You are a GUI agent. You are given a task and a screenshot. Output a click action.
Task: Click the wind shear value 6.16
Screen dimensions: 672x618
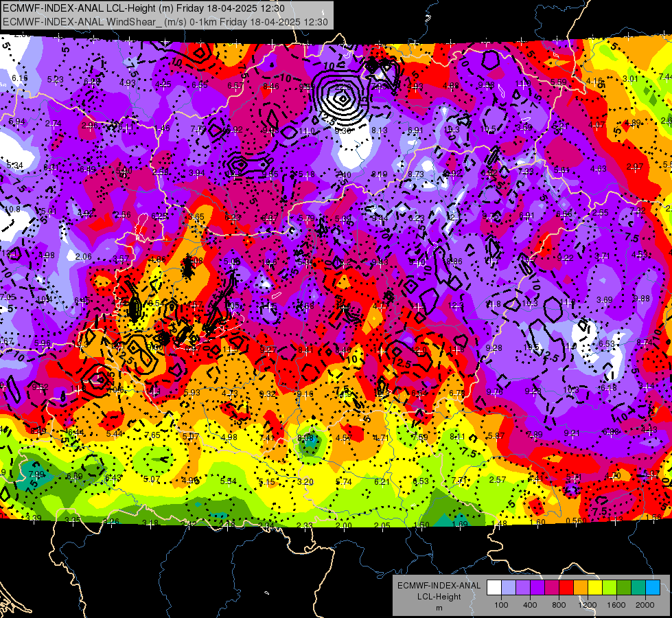coord(19,78)
